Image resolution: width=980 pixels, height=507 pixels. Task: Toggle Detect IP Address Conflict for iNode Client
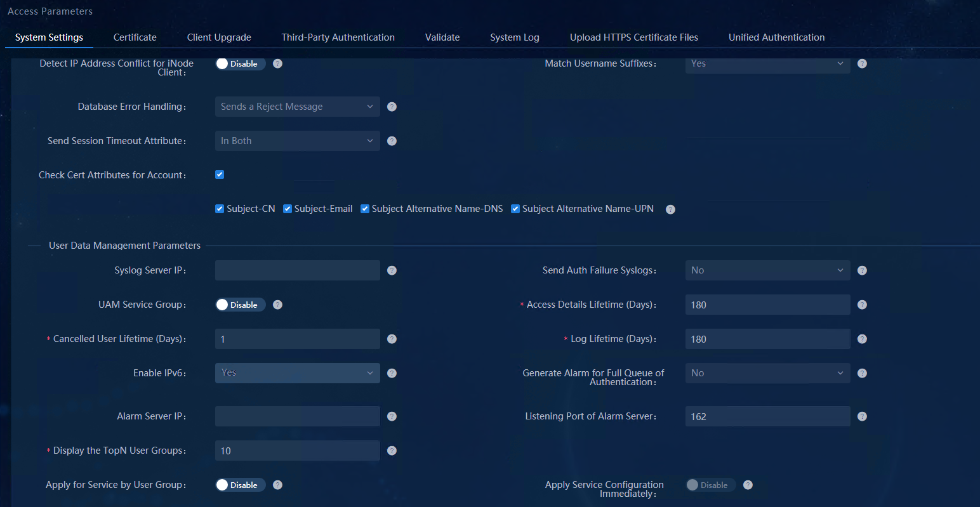coord(241,63)
